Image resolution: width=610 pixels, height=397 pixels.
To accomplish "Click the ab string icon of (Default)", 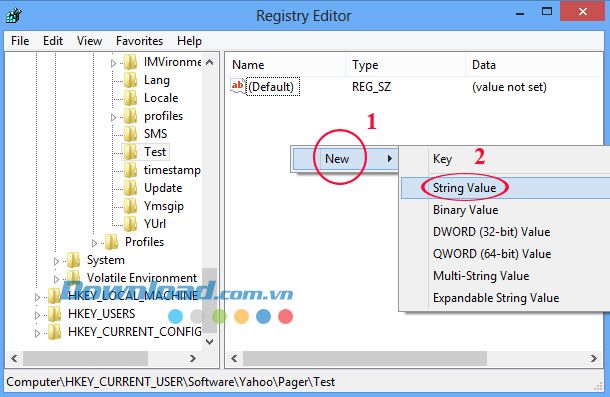I will 238,86.
